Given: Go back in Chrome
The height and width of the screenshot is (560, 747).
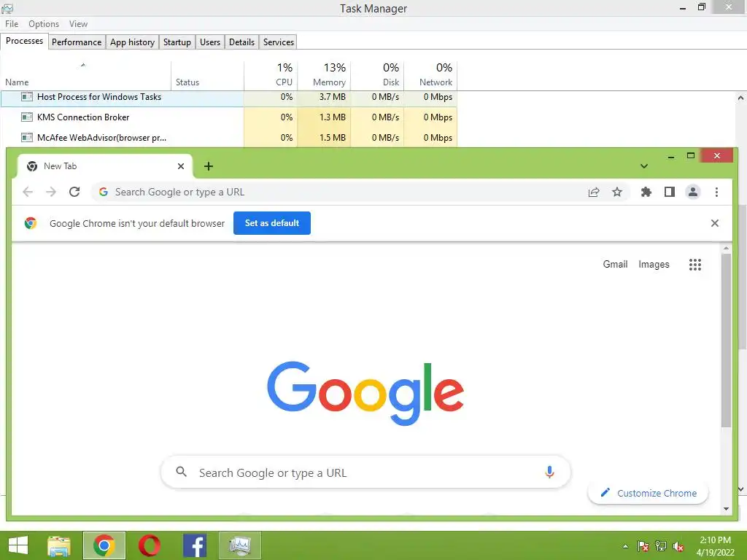Looking at the screenshot, I should pos(28,192).
